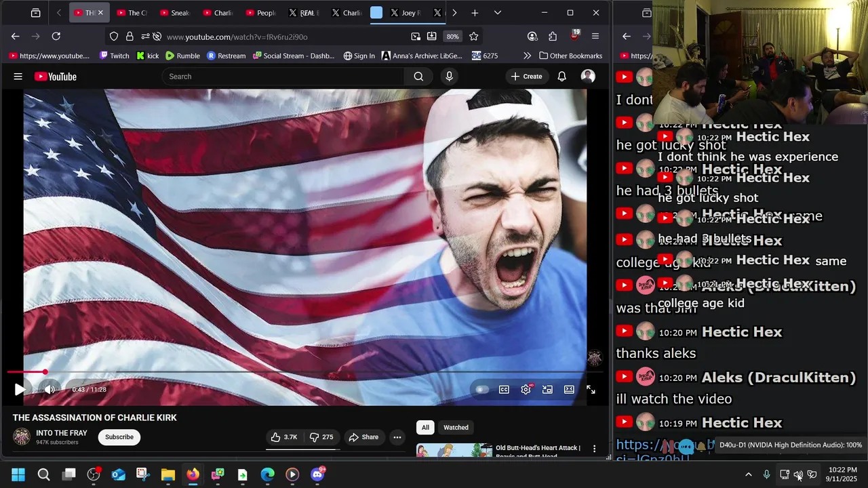Open the kick bookmark
Screen dimensions: 868x488
[x=147, y=56]
